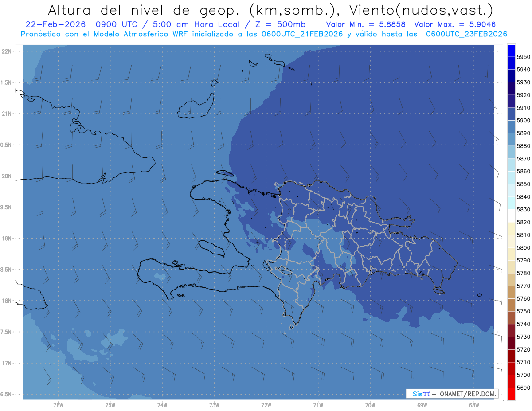Click the 76W longitude label
Viewport: 532px width, 411px height.
tap(58, 405)
